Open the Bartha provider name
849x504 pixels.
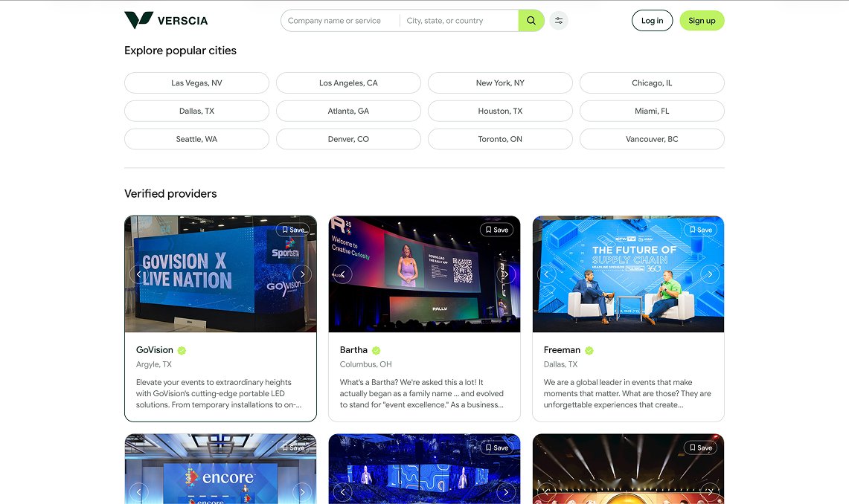coord(353,350)
